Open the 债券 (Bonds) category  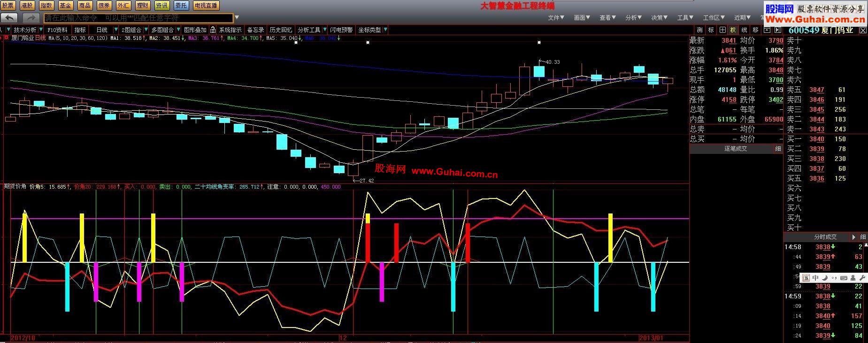(104, 6)
